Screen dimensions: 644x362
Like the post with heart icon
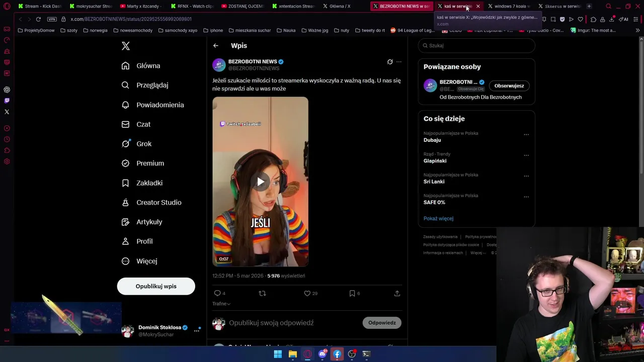point(307,293)
